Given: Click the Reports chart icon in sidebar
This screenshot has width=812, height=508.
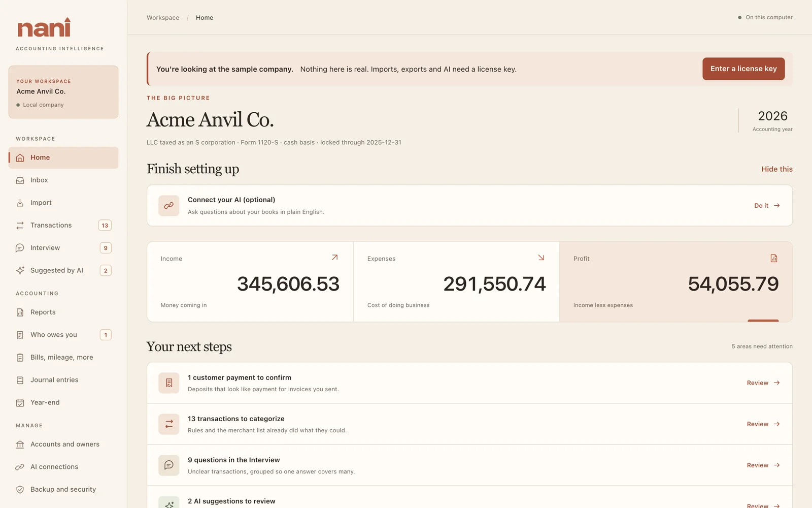Looking at the screenshot, I should 20,312.
